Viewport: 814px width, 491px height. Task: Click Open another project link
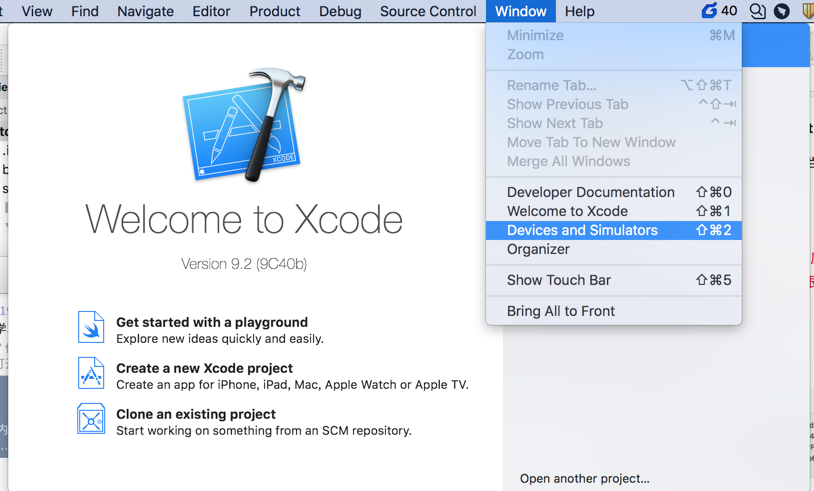pyautogui.click(x=584, y=479)
